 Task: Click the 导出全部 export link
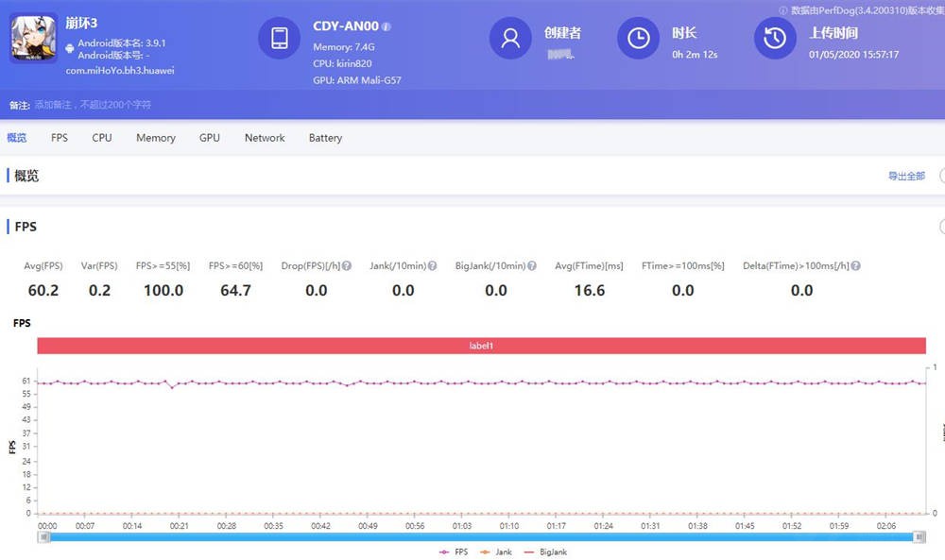[908, 176]
